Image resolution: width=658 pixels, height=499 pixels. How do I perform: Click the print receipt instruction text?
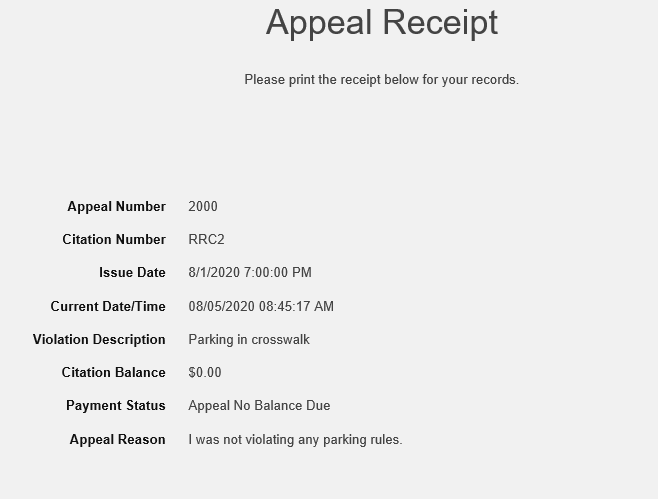point(381,79)
